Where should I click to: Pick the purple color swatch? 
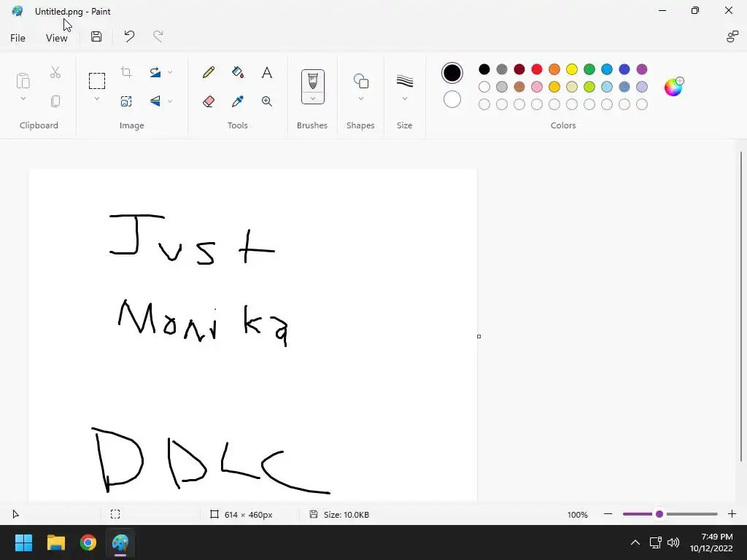coord(642,69)
